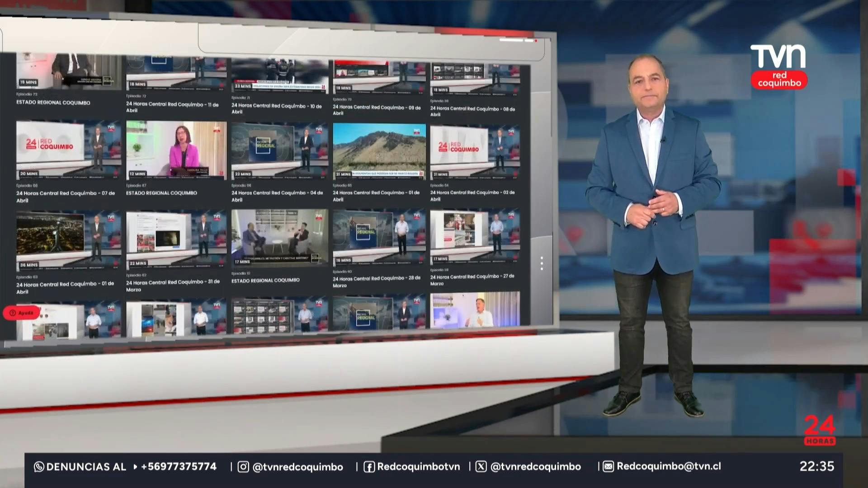Viewport: 868px width, 488px height.
Task: Click the 'Episodio 62' label
Action: 136,275
